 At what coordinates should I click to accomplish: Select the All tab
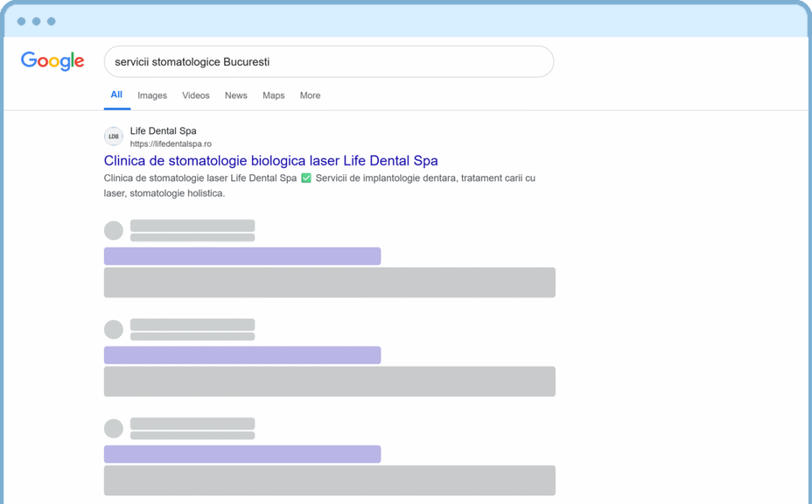pos(117,94)
